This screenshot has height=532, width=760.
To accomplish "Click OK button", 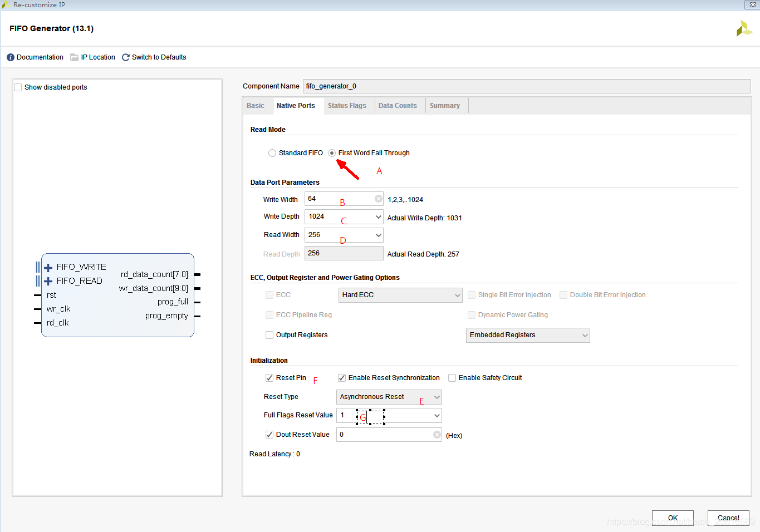I will click(673, 518).
